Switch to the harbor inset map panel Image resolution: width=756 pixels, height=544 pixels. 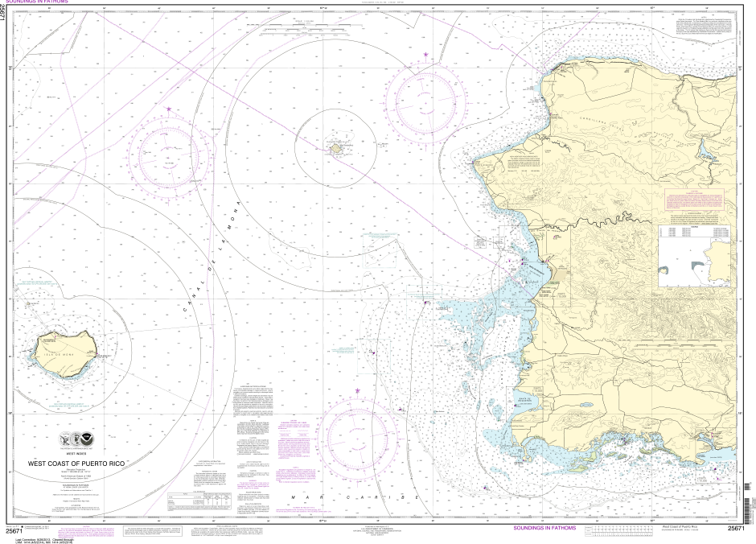click(x=697, y=258)
